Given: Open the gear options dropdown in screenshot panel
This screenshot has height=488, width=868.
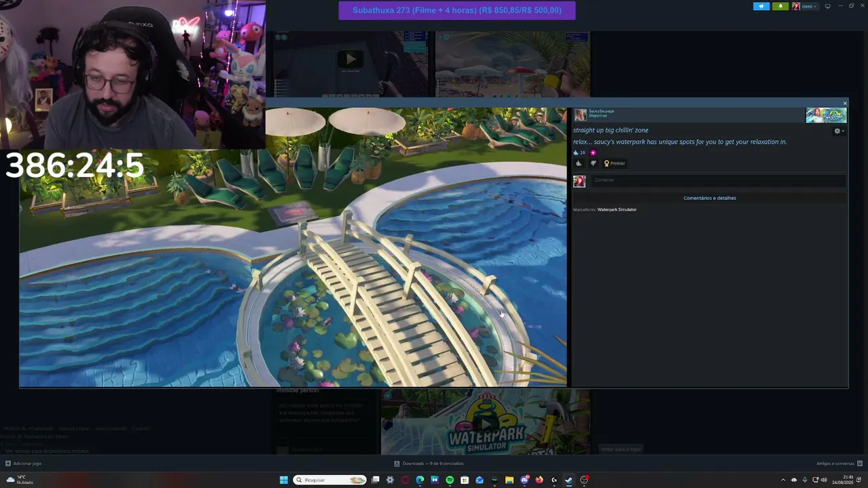Looking at the screenshot, I should [838, 131].
